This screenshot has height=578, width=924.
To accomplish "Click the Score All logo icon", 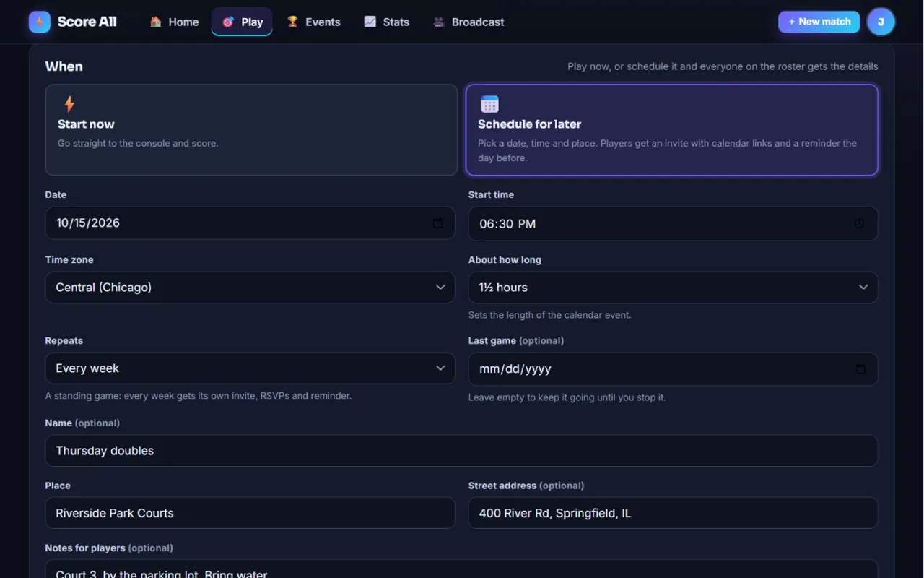I will pyautogui.click(x=40, y=22).
